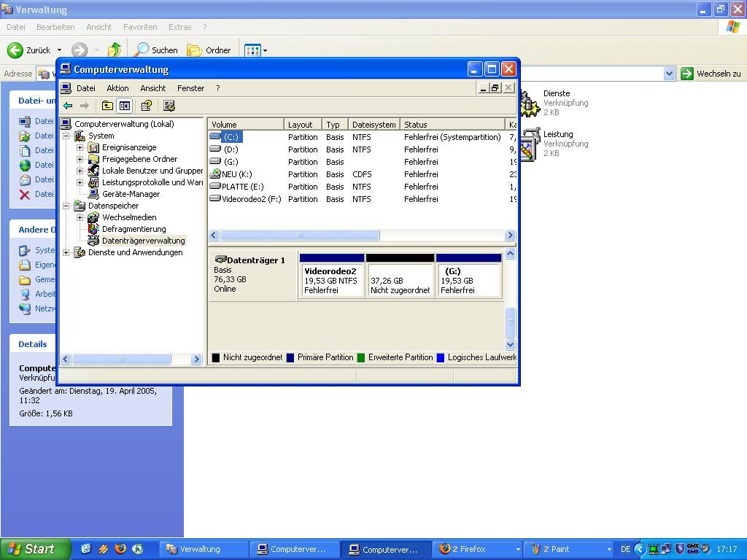Image resolution: width=747 pixels, height=560 pixels.
Task: Collapse the System tree node
Action: (x=66, y=136)
